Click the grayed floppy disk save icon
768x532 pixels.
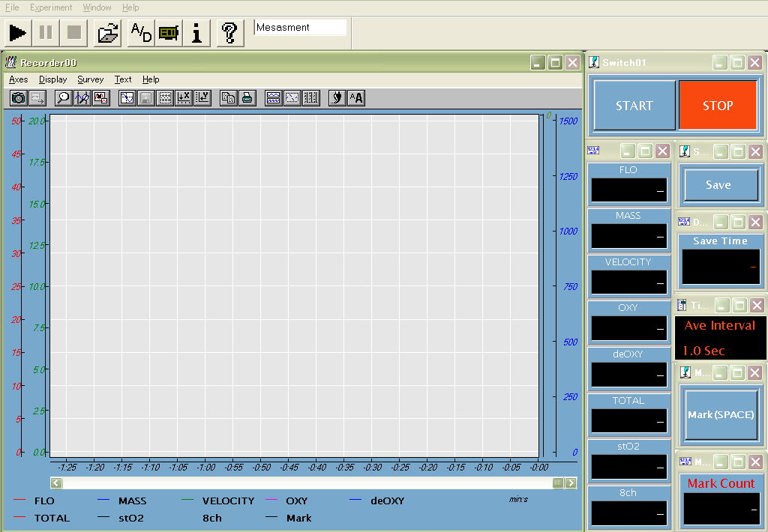point(146,98)
